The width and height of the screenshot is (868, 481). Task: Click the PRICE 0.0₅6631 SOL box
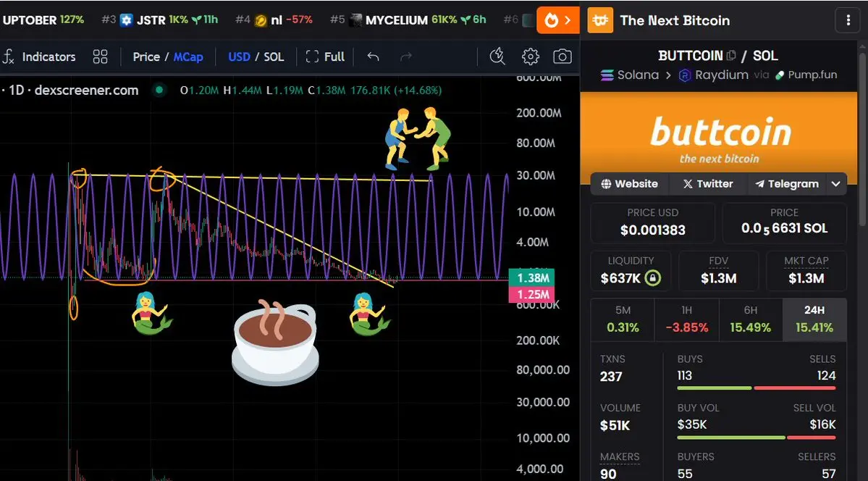(x=785, y=223)
